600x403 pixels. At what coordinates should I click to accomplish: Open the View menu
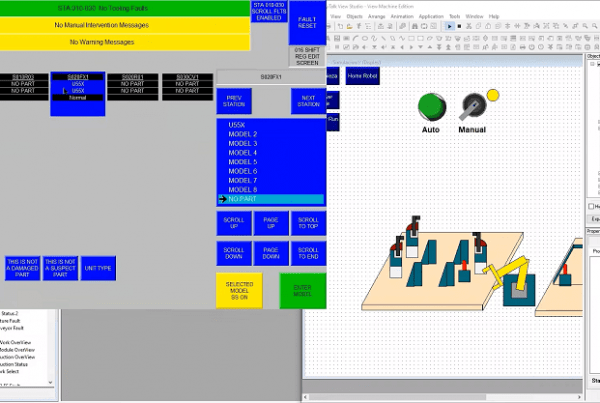coord(335,16)
